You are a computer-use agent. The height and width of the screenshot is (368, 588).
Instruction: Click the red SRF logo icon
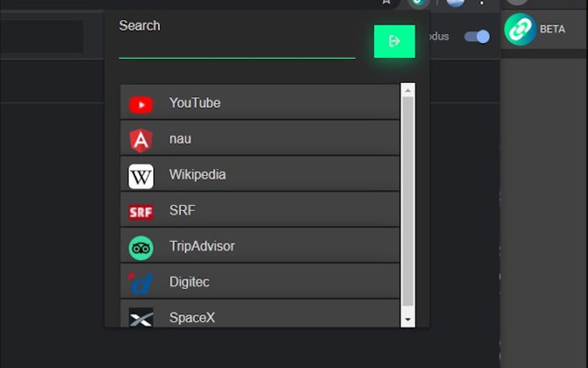(x=142, y=210)
